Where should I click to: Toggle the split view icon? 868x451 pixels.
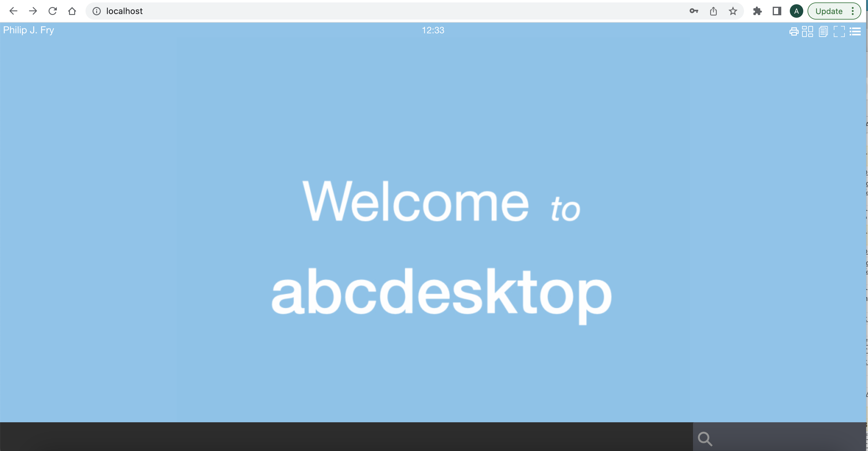(x=808, y=31)
